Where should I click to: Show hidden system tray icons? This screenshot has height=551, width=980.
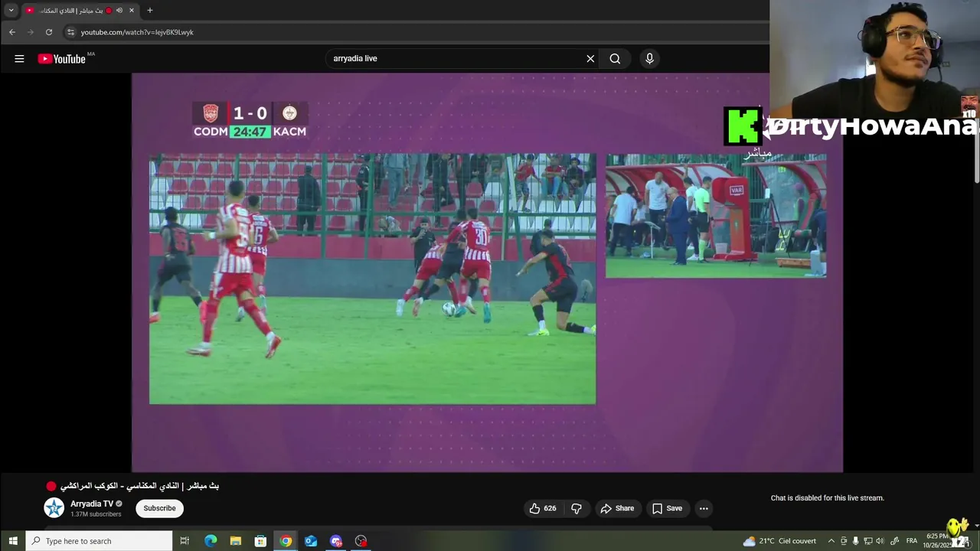tap(831, 541)
